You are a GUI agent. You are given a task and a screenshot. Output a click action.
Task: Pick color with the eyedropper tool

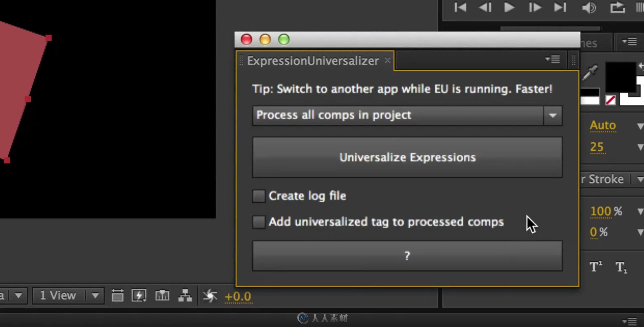tap(590, 72)
